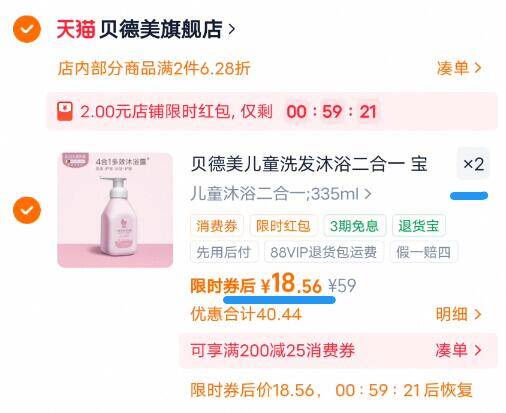Image resolution: width=506 pixels, height=413 pixels.
Task: Tap the 限时红包 tag
Action: coord(283,226)
